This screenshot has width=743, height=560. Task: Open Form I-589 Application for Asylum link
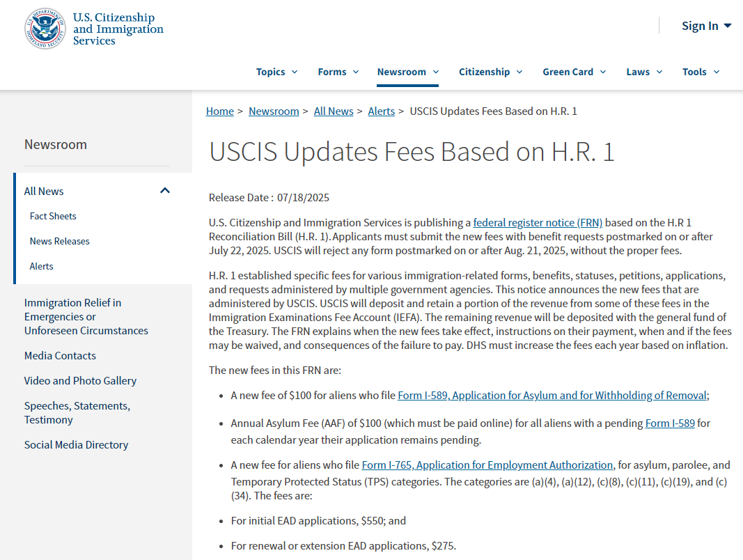pyautogui.click(x=552, y=396)
